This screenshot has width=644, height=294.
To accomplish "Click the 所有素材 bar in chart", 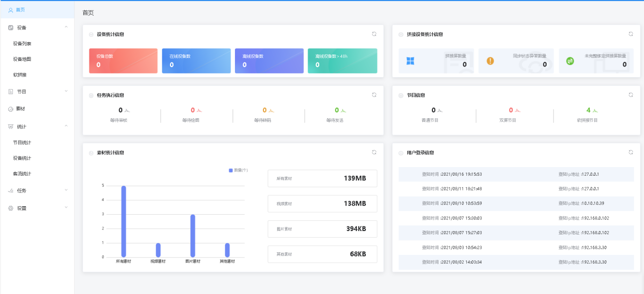I will 123,221.
